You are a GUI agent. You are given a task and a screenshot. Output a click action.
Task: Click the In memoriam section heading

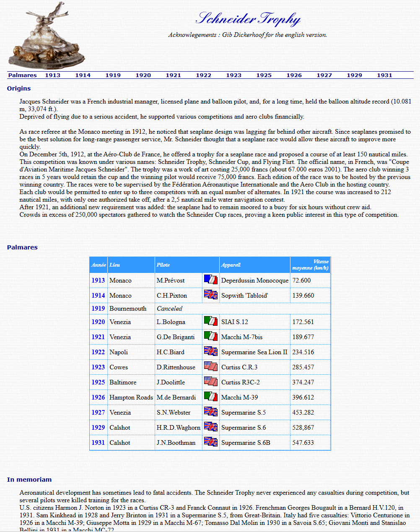[x=29, y=480]
